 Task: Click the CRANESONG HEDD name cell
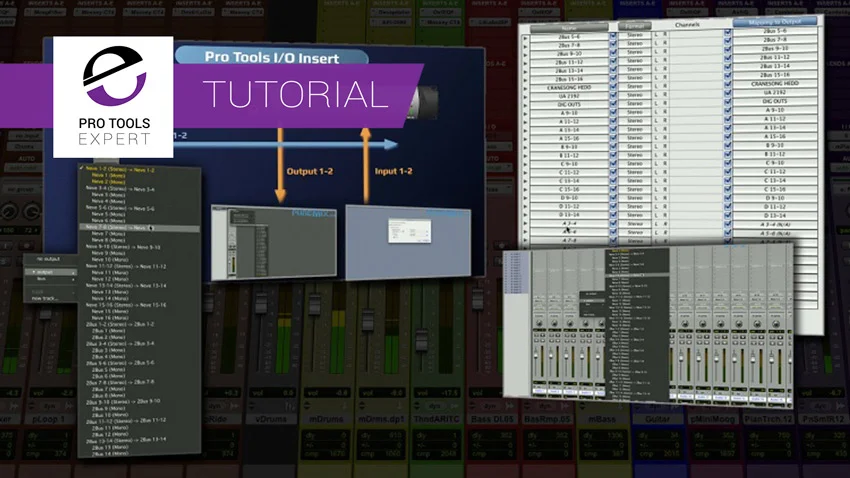[x=569, y=87]
